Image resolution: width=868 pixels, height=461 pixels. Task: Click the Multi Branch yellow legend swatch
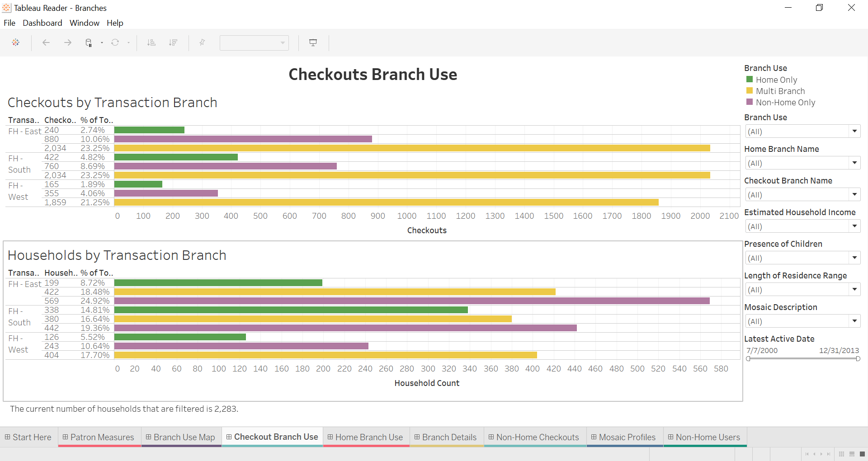(750, 90)
